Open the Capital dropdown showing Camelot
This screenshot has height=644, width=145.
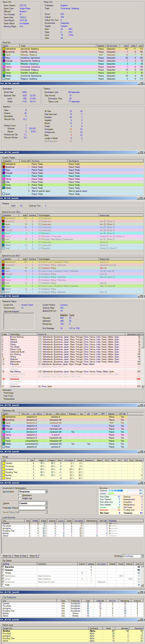(46, 503)
